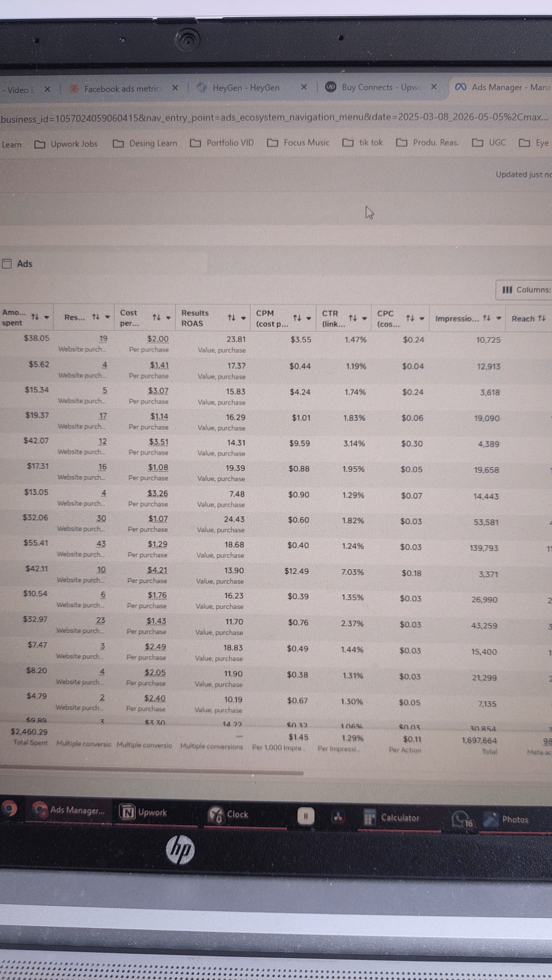Click the 7.03% CTR value
Viewport: 552px width, 980px height.
click(x=352, y=572)
